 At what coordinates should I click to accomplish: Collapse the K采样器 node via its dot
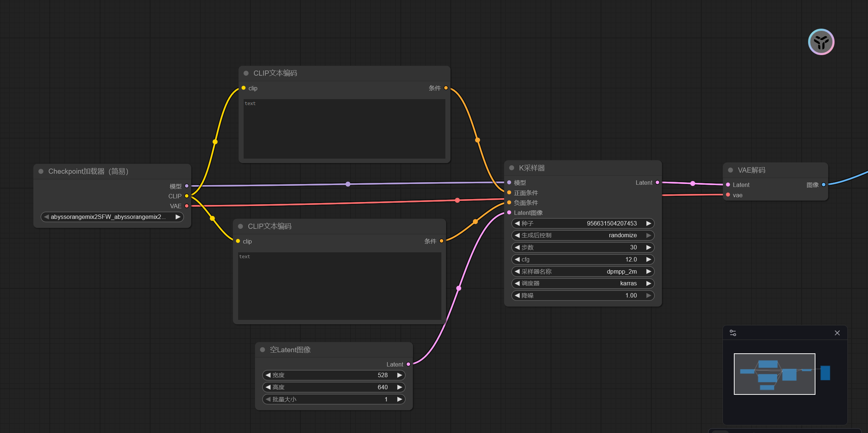pos(512,168)
